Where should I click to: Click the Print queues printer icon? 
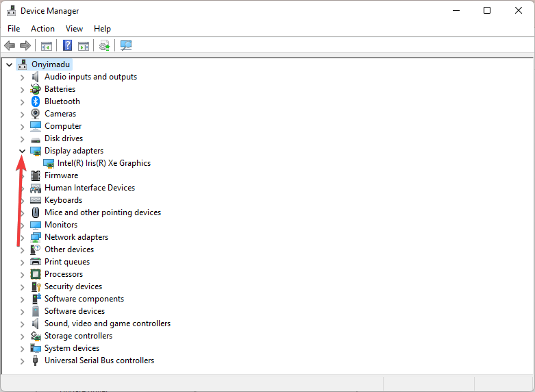(36, 262)
